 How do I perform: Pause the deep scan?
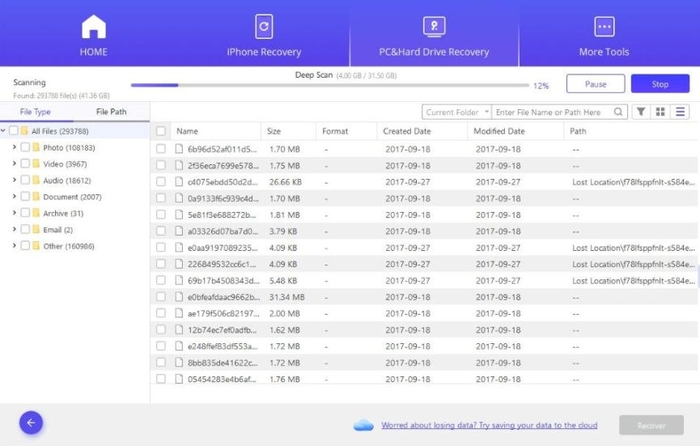pyautogui.click(x=594, y=84)
